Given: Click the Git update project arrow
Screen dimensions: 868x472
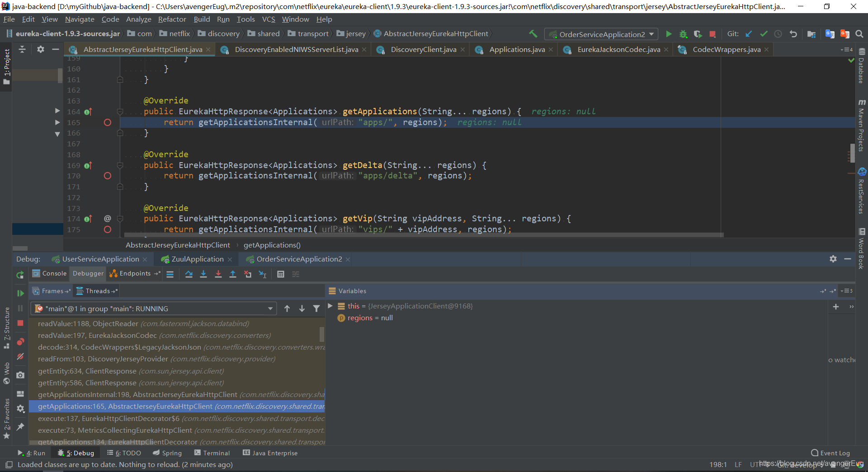Looking at the screenshot, I should pos(749,34).
